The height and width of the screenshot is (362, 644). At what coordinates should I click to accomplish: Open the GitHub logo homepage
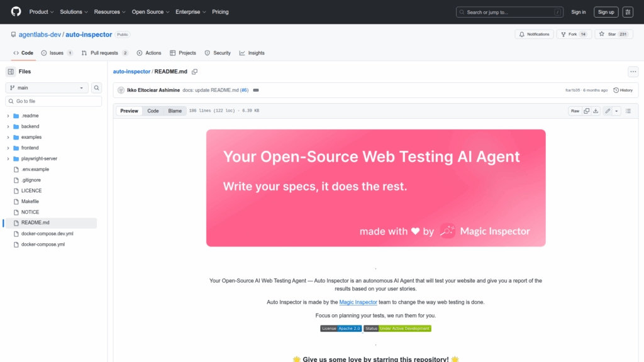point(16,11)
